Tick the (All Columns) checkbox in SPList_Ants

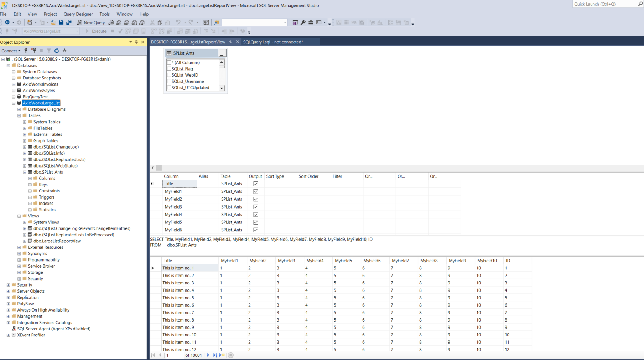point(169,62)
